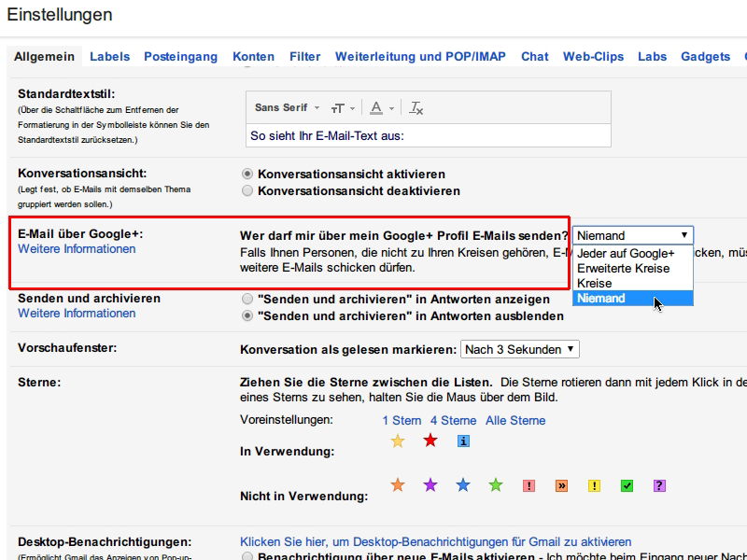Pick the orange star not in use
The width and height of the screenshot is (747, 560).
398,485
